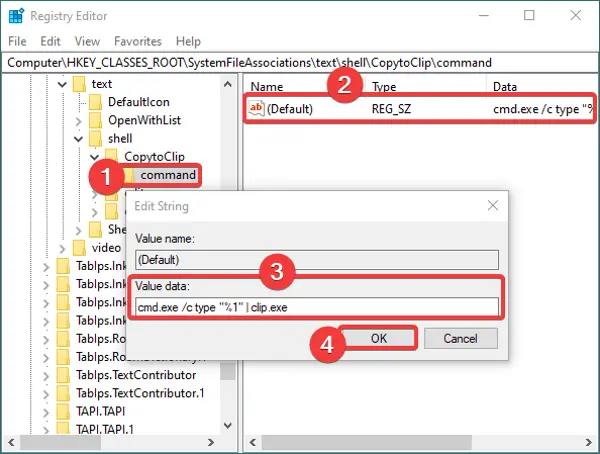Click the tree pane scroll up arrow
600x454 pixels.
tap(228, 84)
